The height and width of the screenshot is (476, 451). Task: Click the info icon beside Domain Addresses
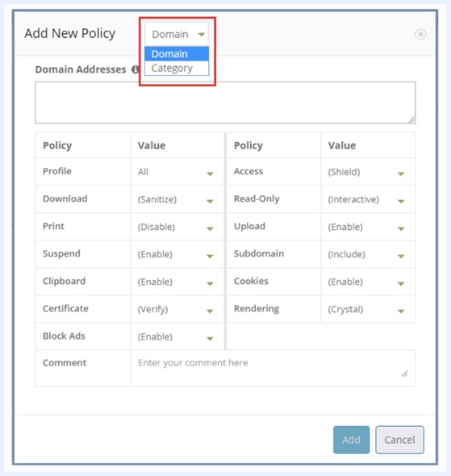(135, 69)
